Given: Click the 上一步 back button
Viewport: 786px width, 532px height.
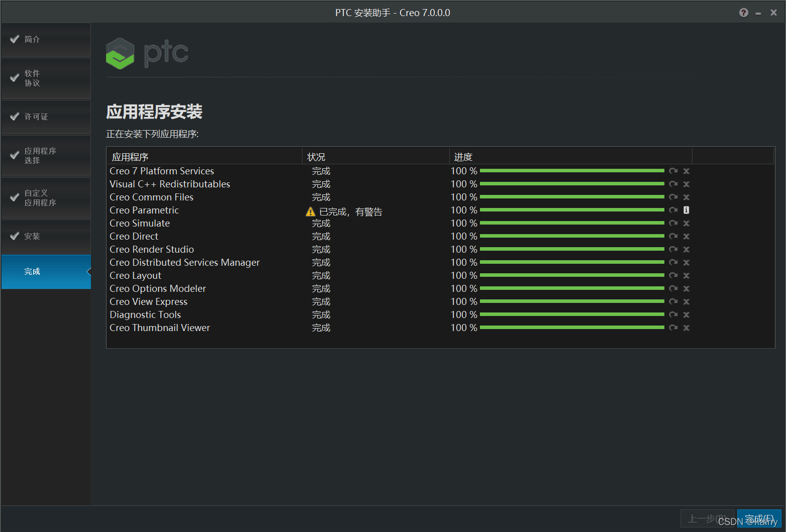Looking at the screenshot, I should [x=708, y=518].
